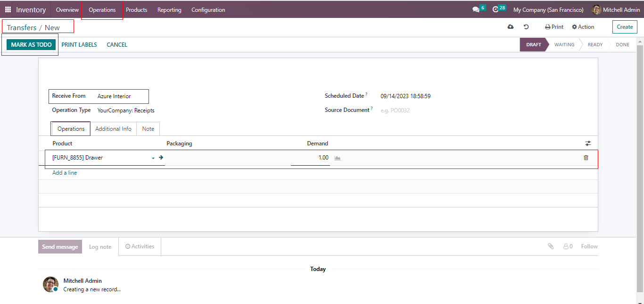
Task: Click the Add a line link
Action: pyautogui.click(x=65, y=173)
